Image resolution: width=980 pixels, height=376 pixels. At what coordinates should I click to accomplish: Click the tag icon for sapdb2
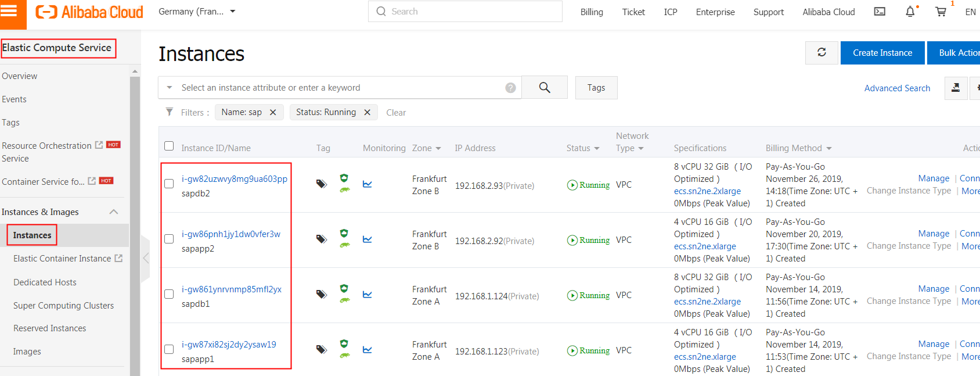point(321,184)
